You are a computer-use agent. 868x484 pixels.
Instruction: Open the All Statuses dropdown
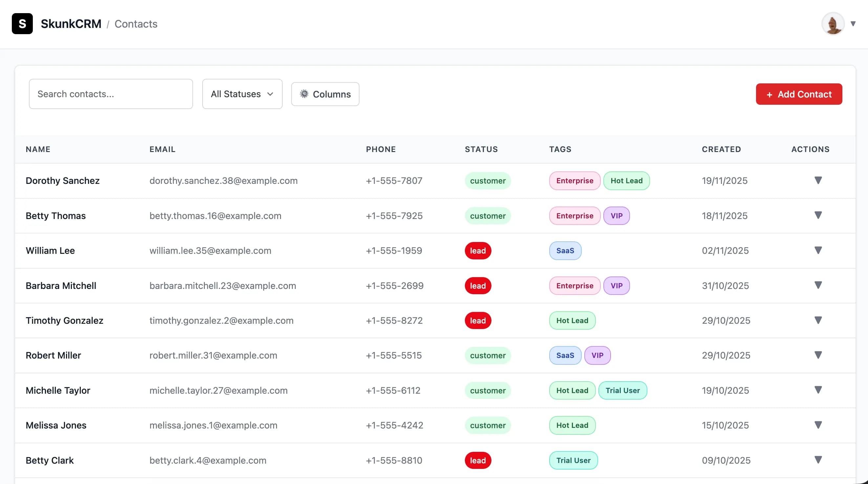pos(242,94)
